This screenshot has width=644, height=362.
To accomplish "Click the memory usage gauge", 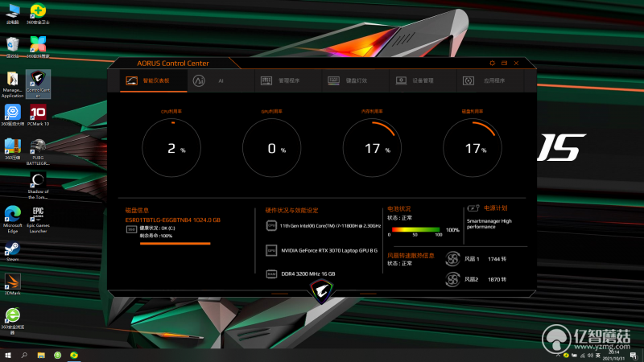I will pos(372,148).
